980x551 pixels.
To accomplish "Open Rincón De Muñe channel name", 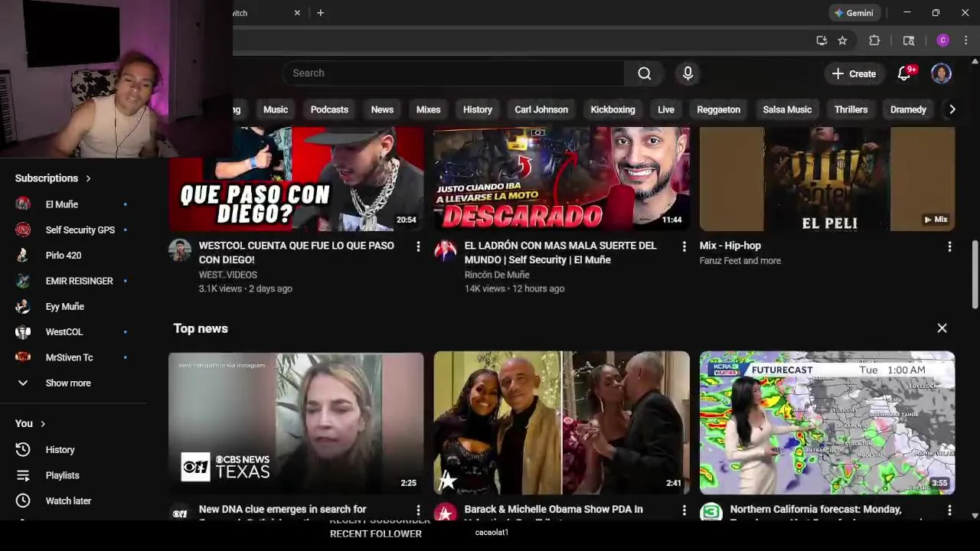I will pyautogui.click(x=497, y=275).
